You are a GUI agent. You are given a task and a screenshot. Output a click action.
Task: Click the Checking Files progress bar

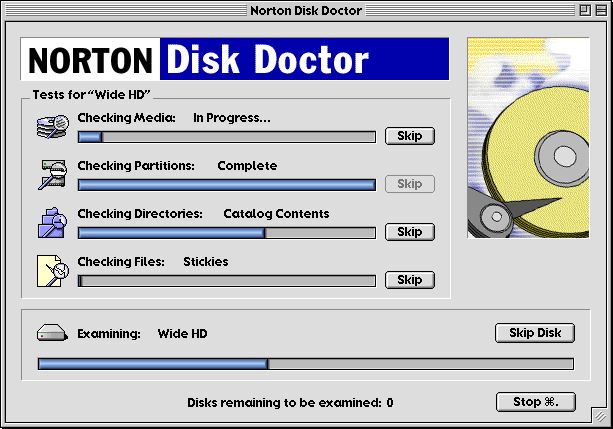point(227,281)
